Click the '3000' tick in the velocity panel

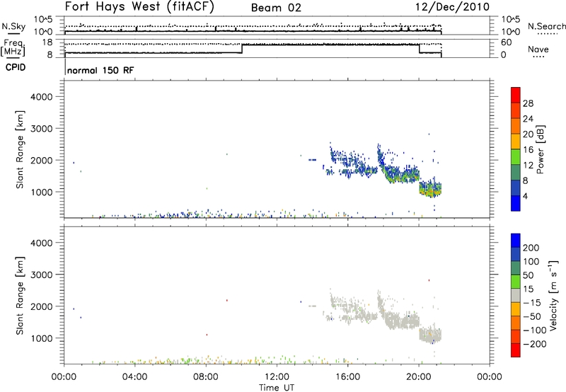(42, 275)
